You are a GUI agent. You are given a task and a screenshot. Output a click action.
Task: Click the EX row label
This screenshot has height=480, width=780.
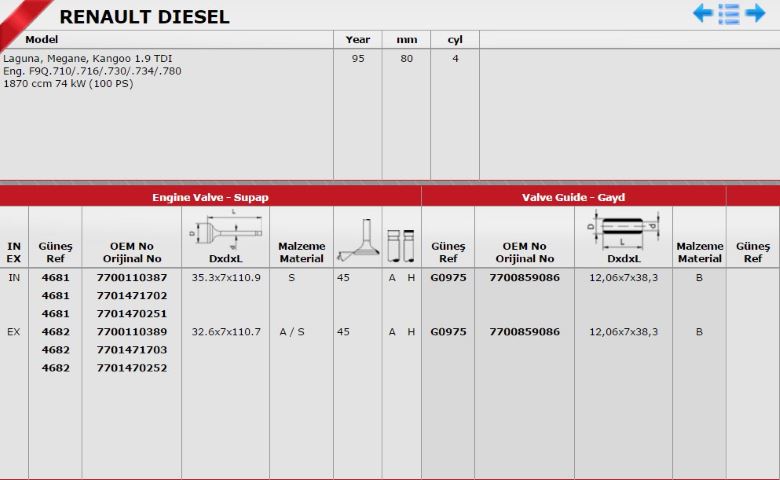pyautogui.click(x=14, y=331)
